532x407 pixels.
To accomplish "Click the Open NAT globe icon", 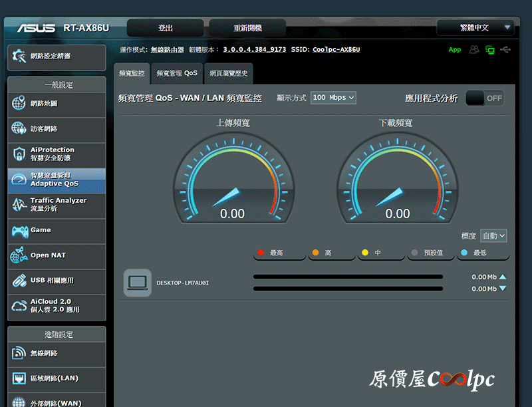I will pyautogui.click(x=19, y=255).
